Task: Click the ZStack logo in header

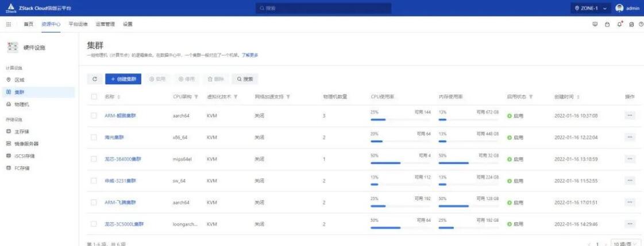Action: [x=11, y=8]
